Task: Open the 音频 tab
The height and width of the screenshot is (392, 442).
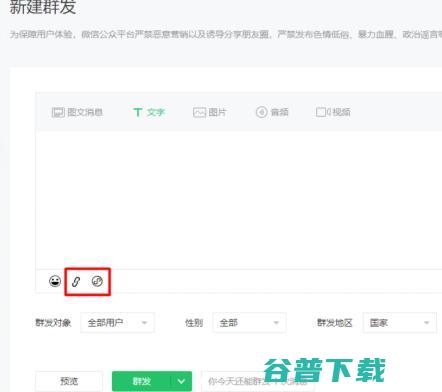Action: 272,112
